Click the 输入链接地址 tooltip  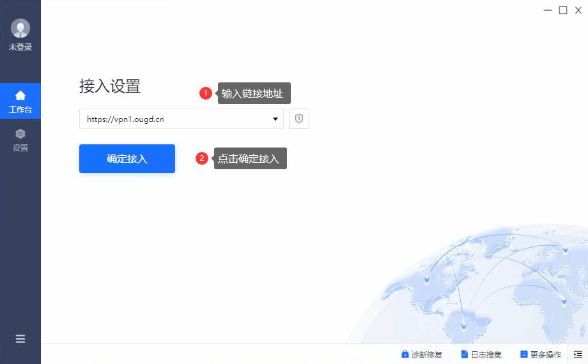tap(254, 93)
